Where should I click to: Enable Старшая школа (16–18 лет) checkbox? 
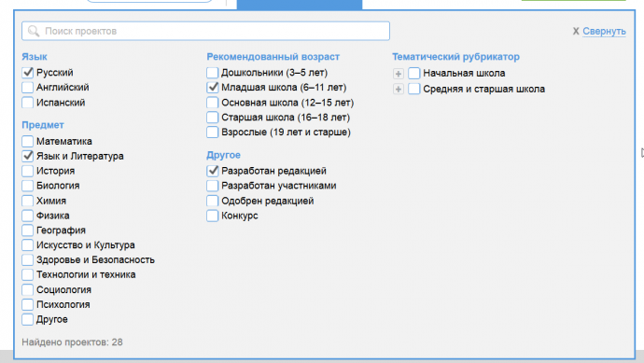(213, 118)
